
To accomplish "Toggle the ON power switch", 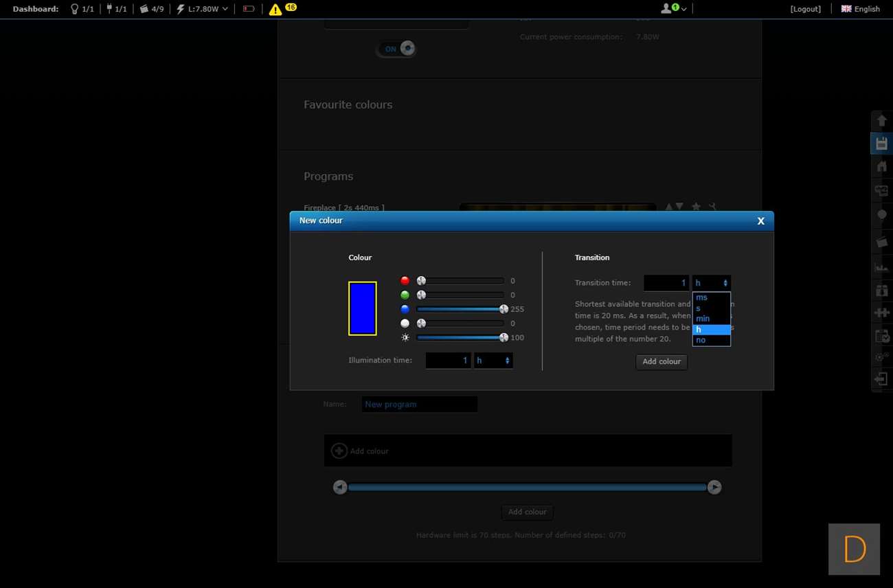I will [x=396, y=49].
